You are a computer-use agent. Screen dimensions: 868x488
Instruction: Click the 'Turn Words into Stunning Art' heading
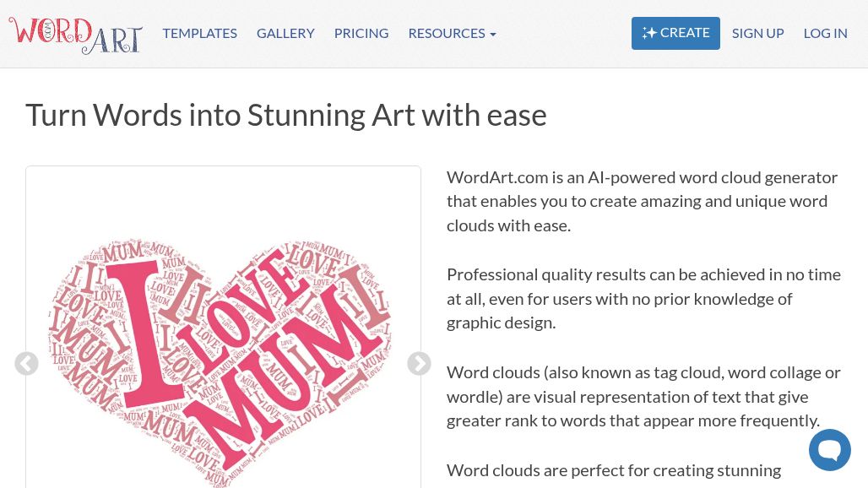pos(286,115)
